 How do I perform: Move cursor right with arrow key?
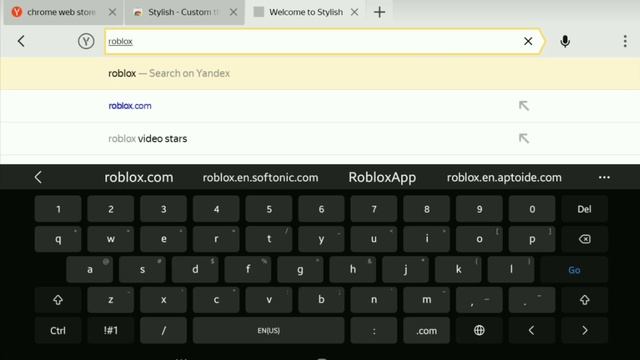[584, 330]
